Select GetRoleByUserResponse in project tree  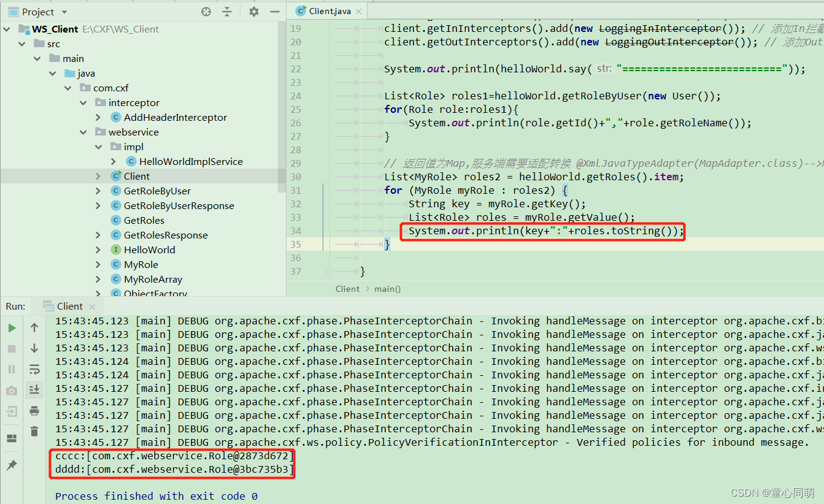click(x=179, y=205)
